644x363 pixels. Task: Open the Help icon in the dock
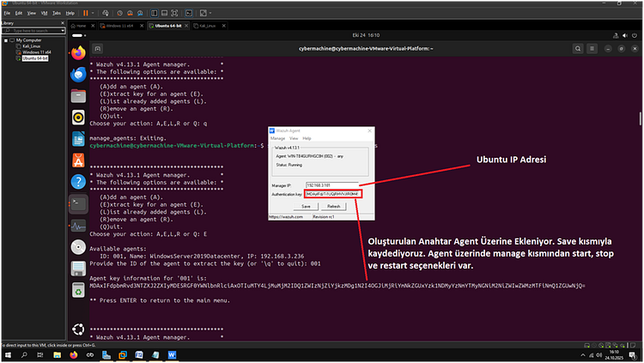pyautogui.click(x=78, y=182)
